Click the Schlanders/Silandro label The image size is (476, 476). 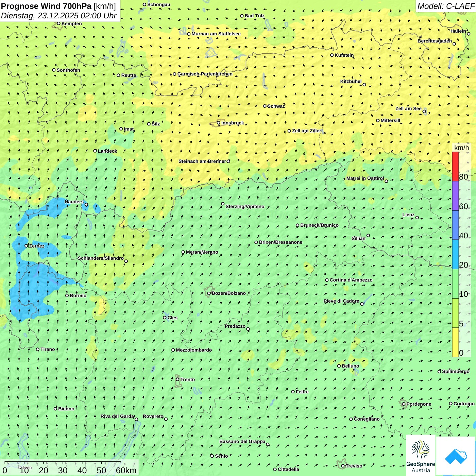click(101, 258)
